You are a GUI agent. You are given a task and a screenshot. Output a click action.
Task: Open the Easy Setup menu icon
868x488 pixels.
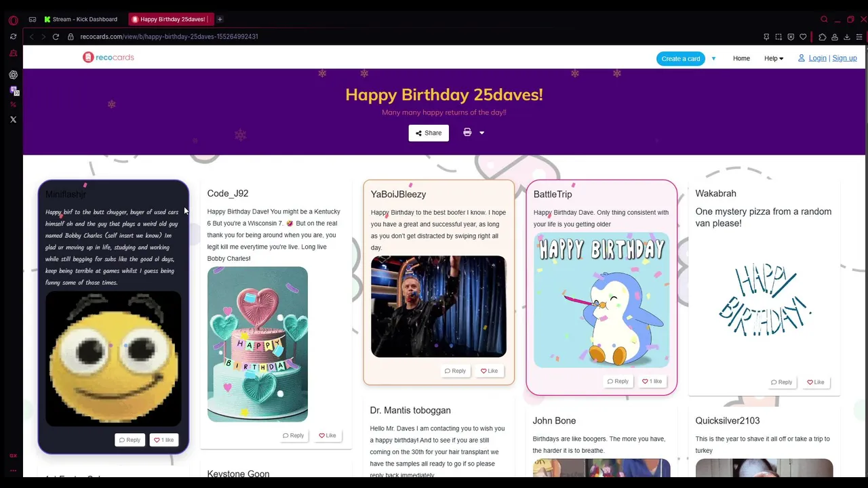[859, 37]
